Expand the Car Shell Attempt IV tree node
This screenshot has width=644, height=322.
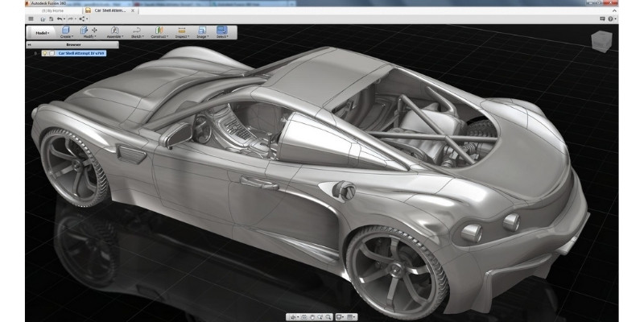coord(35,53)
